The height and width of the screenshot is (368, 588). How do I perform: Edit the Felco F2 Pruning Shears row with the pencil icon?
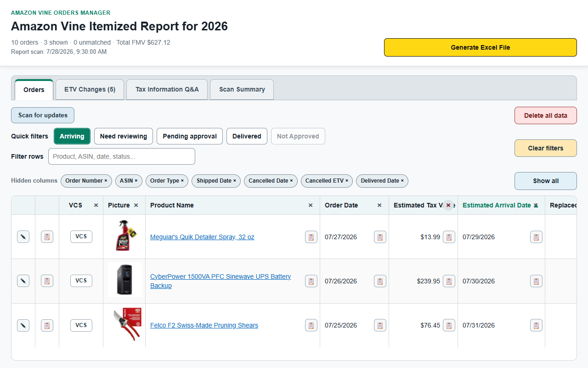(x=23, y=325)
